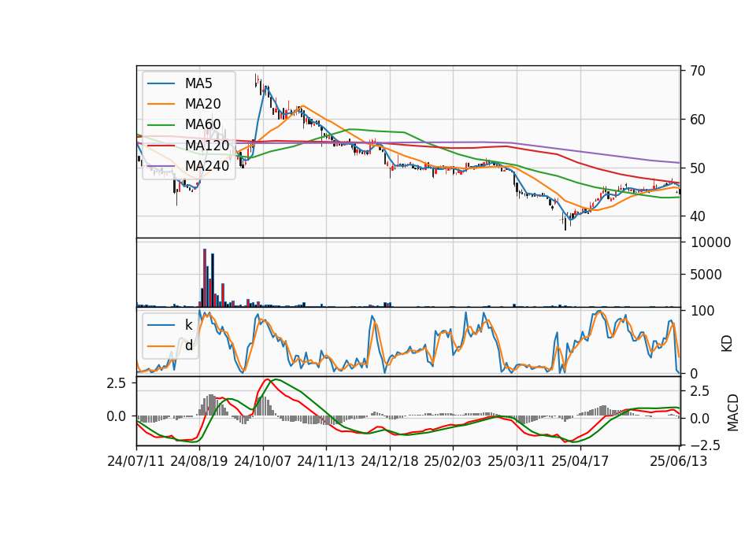Click the 24/08/19 date axis label
Screen dimensions: 756x543
[x=199, y=461]
